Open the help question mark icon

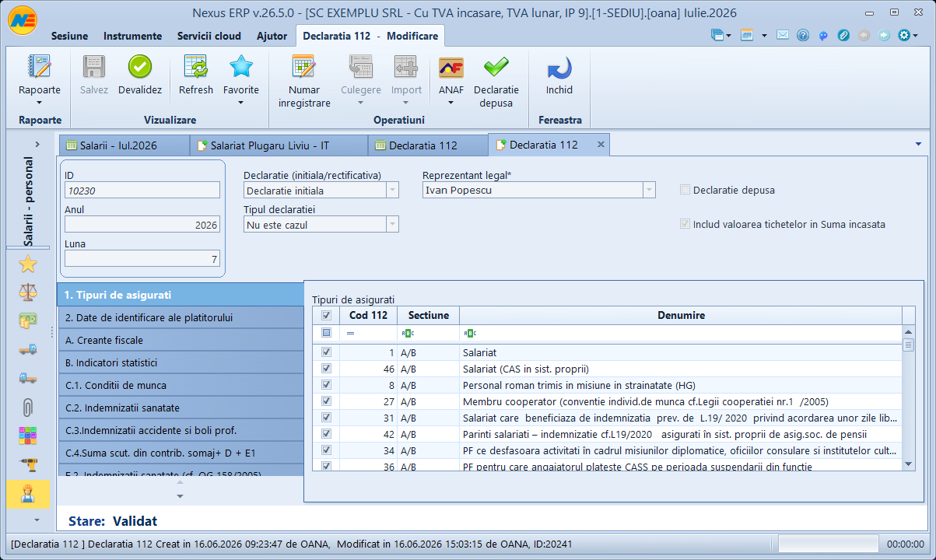point(803,35)
